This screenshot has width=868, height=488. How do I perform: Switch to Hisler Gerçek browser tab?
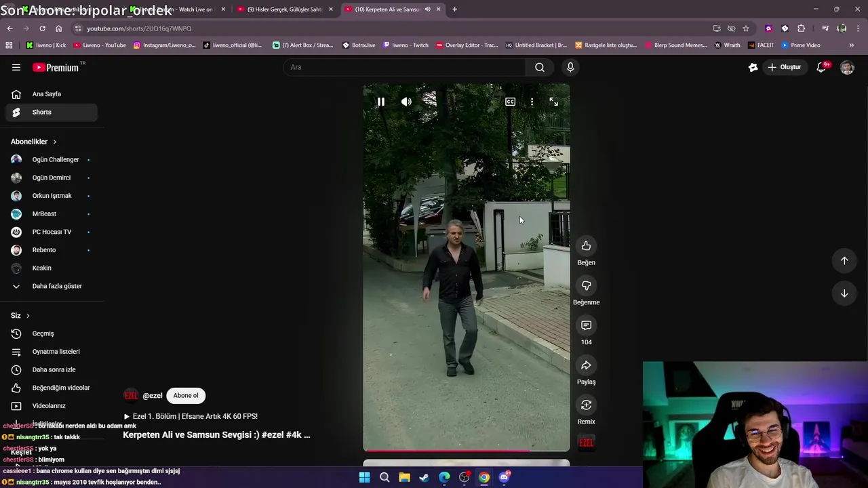(285, 9)
